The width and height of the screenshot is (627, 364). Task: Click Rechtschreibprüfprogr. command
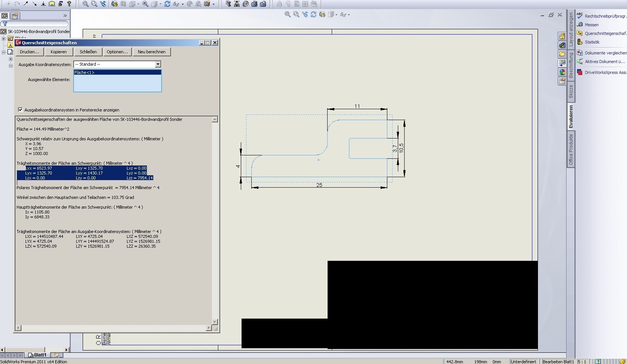point(602,16)
